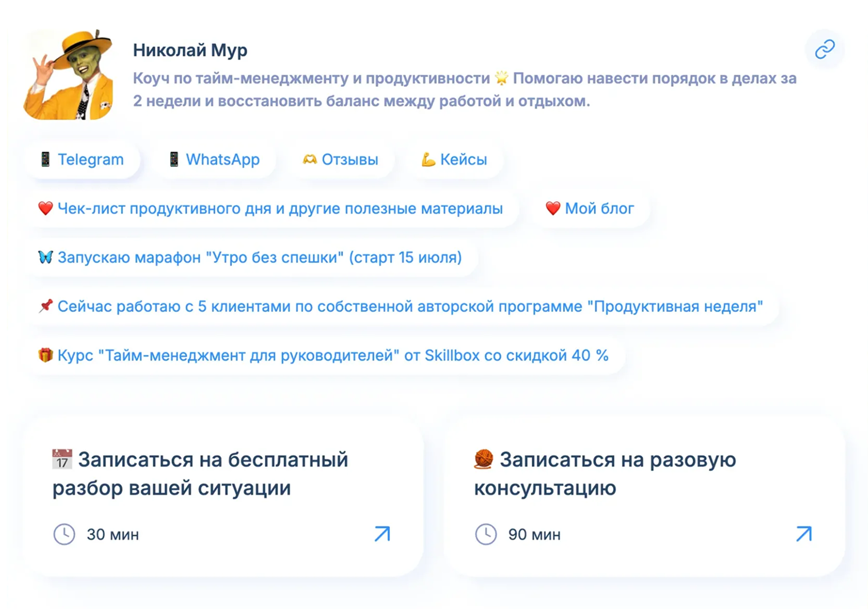Click the yarn ball icon on the consultation card
The image size is (868, 609).
click(x=484, y=459)
